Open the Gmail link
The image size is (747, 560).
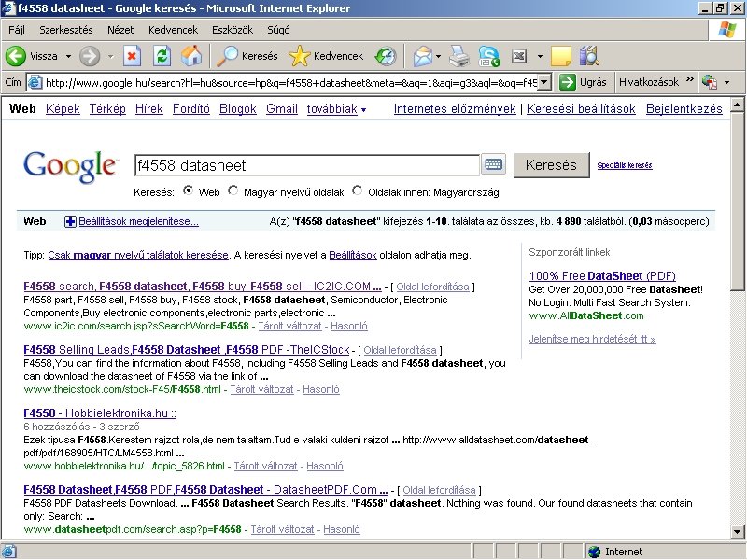282,109
